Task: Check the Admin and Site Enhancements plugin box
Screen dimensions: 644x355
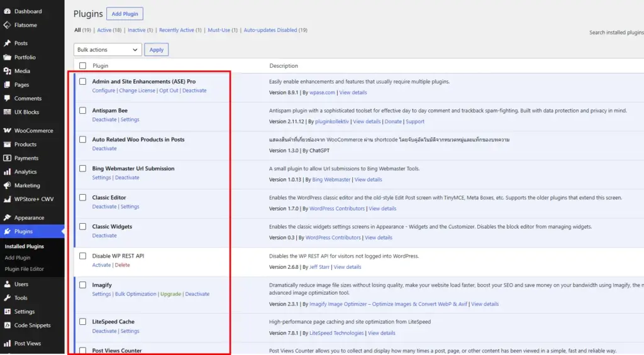Action: [82, 81]
